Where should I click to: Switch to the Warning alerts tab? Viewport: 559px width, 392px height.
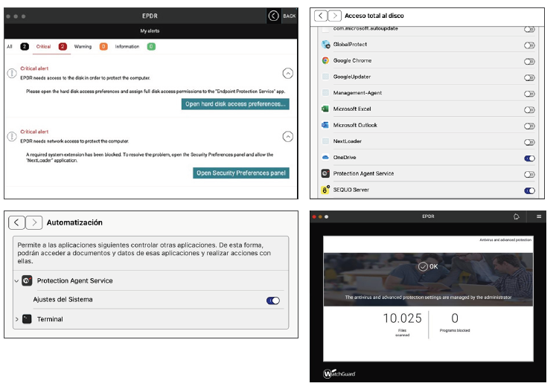coord(83,46)
